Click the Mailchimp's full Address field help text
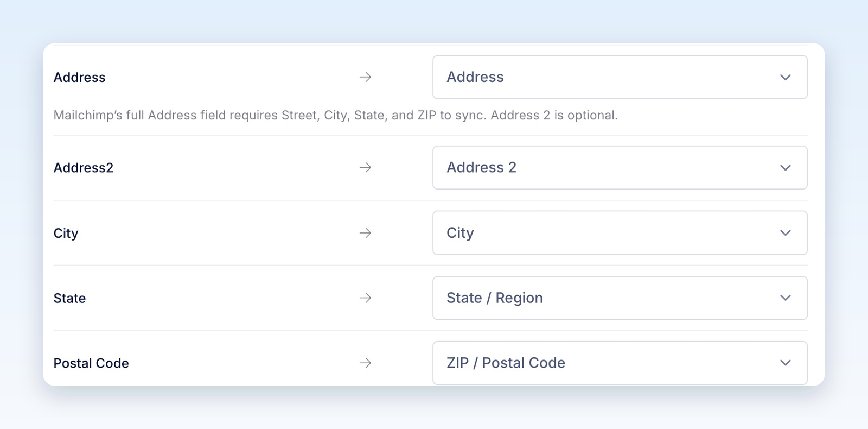868x429 pixels. 335,115
